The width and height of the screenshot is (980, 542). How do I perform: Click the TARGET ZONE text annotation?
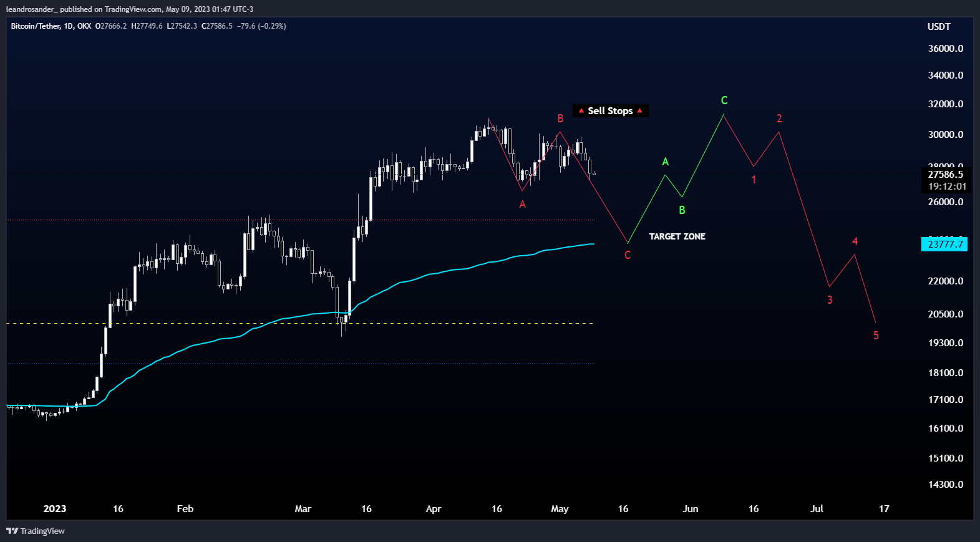point(677,236)
